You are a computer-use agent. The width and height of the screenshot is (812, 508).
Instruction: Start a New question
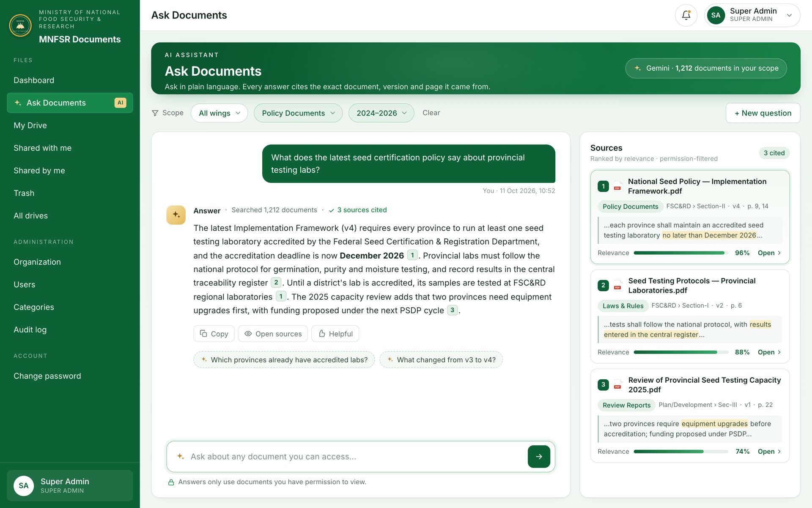click(x=763, y=113)
